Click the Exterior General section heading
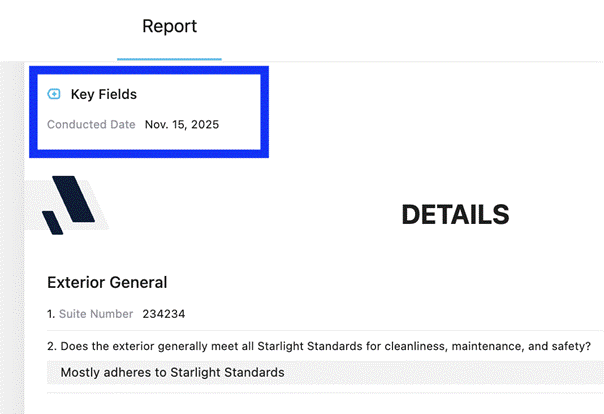604x414 pixels. (x=107, y=282)
